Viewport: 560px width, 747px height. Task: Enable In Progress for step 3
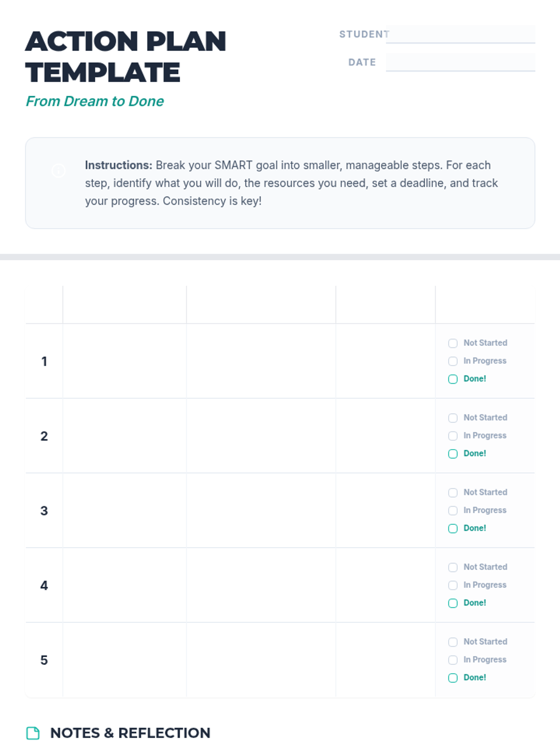[453, 510]
